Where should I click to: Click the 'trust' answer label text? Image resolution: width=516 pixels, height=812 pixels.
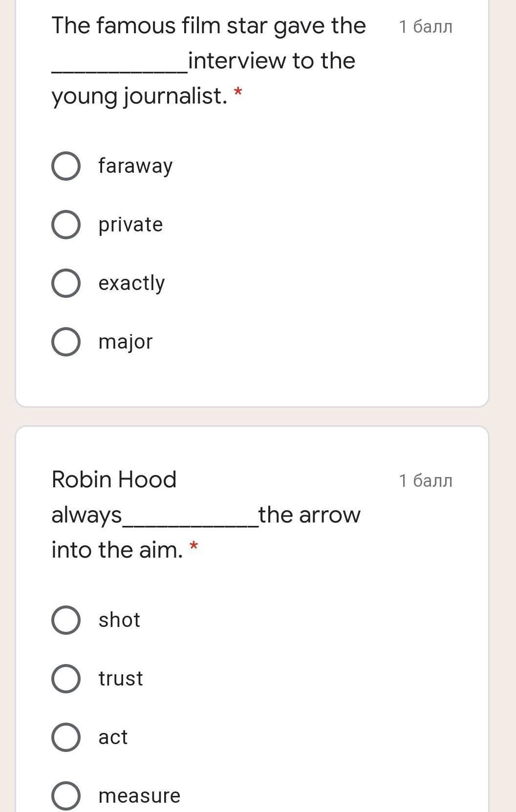click(x=121, y=679)
